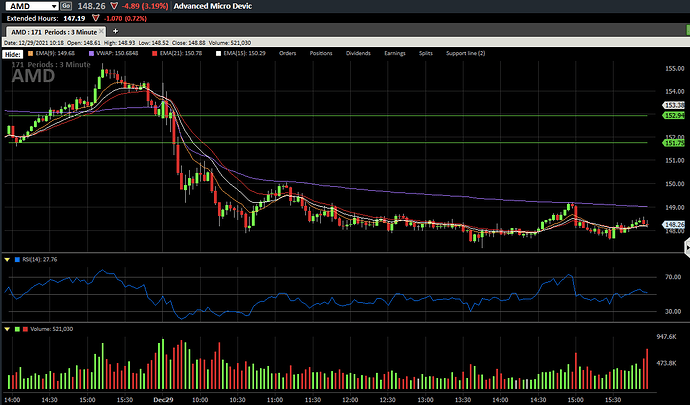This screenshot has height=405, width=690.
Task: Toggle Positions display on the chart
Action: tap(321, 53)
